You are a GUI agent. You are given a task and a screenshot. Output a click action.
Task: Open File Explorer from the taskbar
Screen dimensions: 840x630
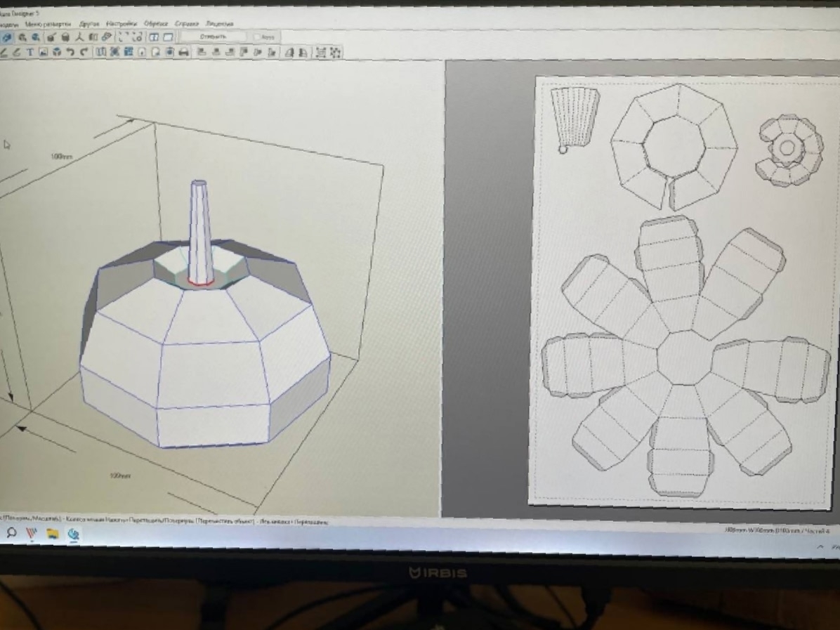pos(53,534)
